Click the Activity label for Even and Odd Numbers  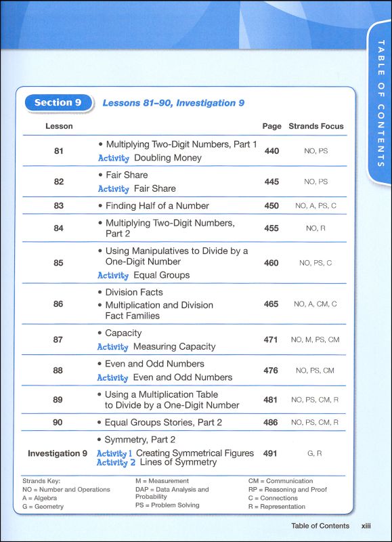pos(113,377)
